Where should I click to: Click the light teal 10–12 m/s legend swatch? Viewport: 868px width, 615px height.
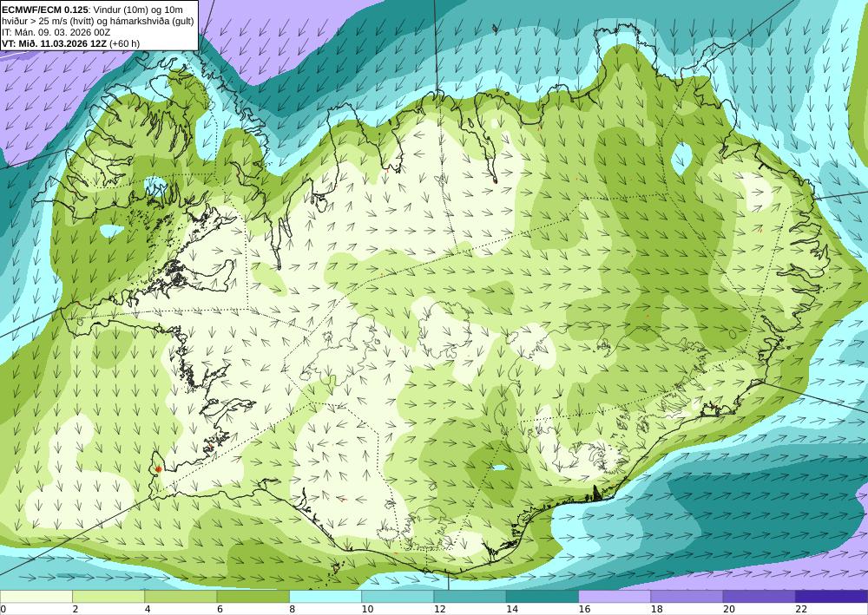[x=398, y=597]
